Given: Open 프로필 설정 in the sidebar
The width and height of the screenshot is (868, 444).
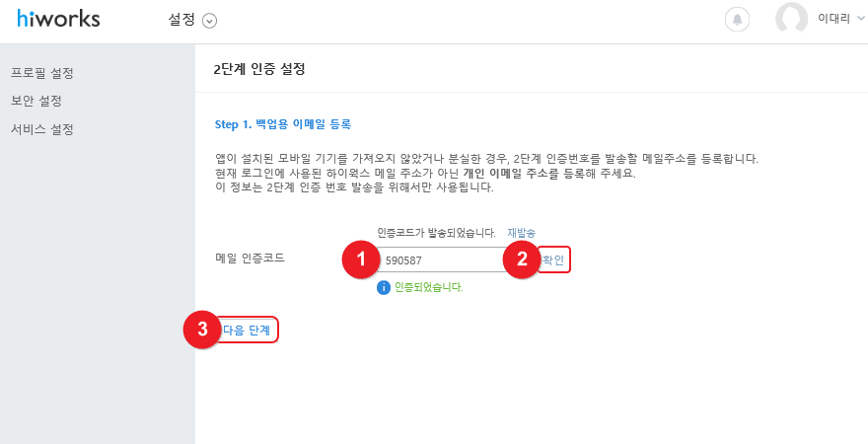Looking at the screenshot, I should click(42, 73).
